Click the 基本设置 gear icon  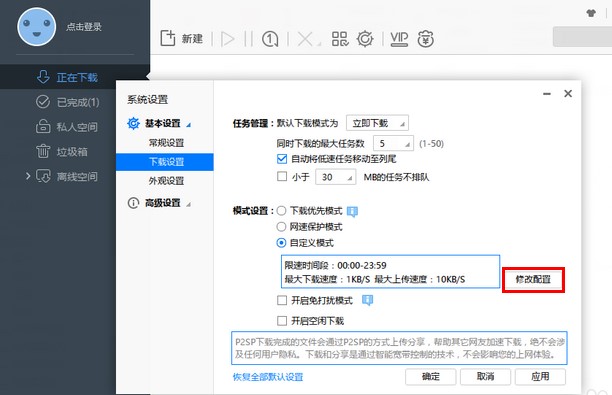point(133,123)
